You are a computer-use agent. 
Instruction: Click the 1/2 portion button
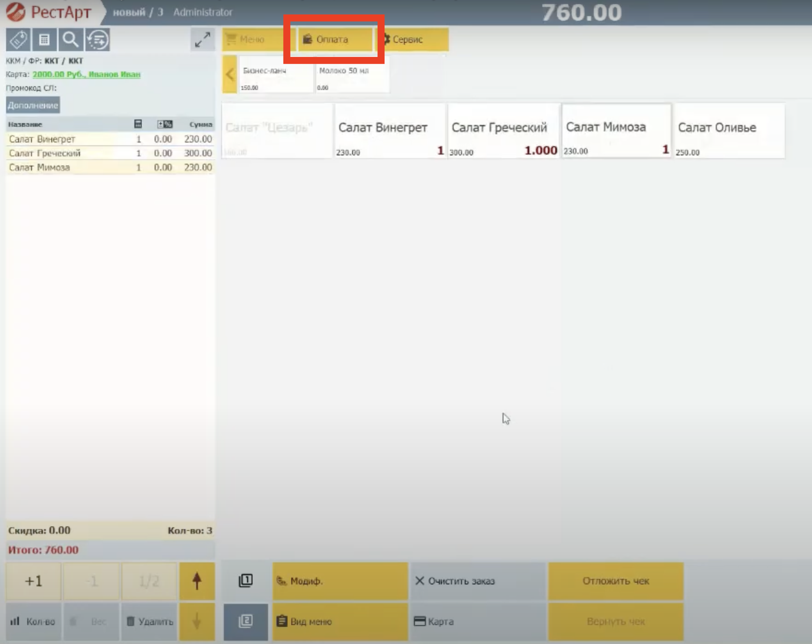click(149, 581)
